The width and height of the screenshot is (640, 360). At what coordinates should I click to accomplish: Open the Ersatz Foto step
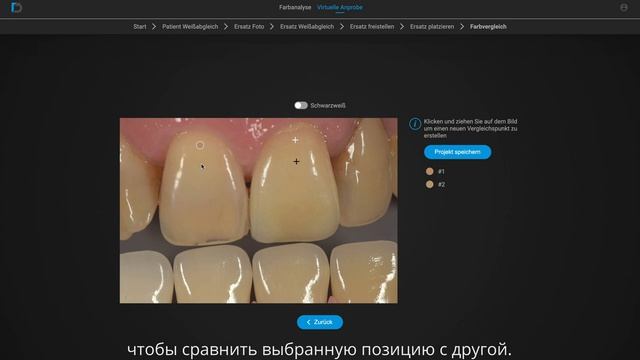pos(249,27)
